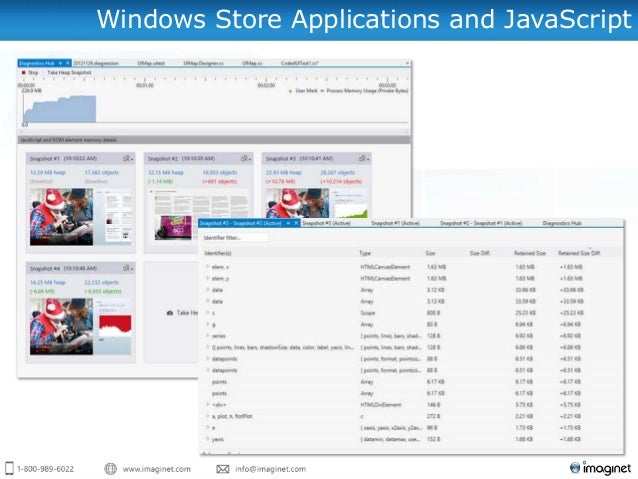Sort by the Retained Size Diff. column header
The width and height of the screenshot is (638, 479).
click(x=579, y=253)
